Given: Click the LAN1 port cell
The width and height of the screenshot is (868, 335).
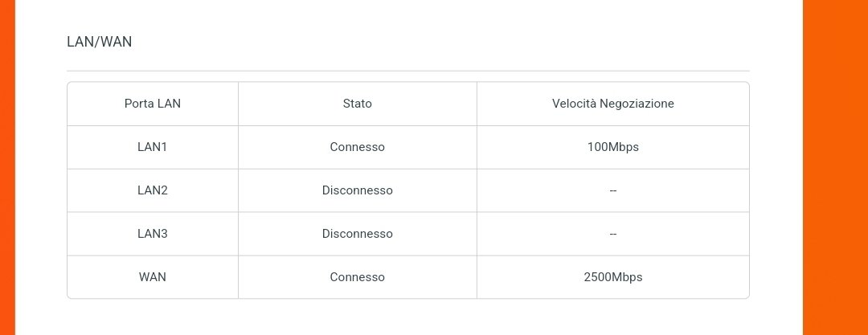Looking at the screenshot, I should [152, 147].
